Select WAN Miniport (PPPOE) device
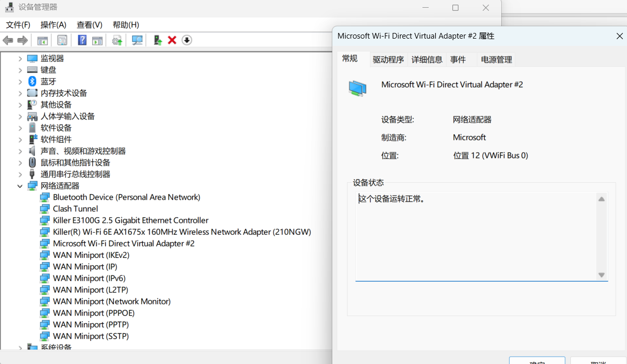The width and height of the screenshot is (627, 364). pyautogui.click(x=94, y=313)
